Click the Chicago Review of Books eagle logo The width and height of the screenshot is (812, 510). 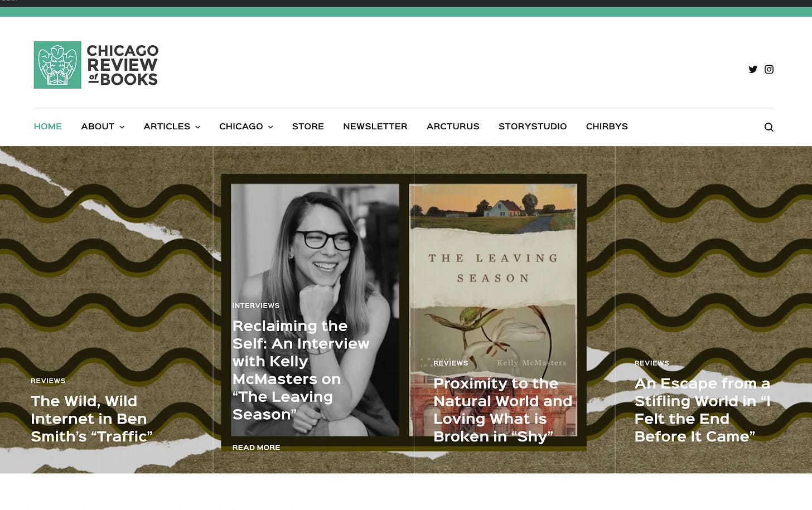tap(57, 65)
